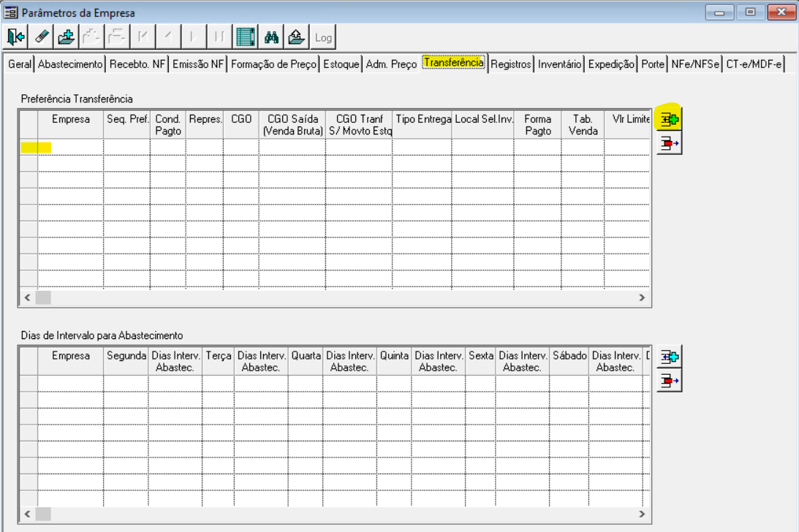Click first row selector in Preferência Transferência grid
Screen dimensions: 799x532
click(x=29, y=148)
